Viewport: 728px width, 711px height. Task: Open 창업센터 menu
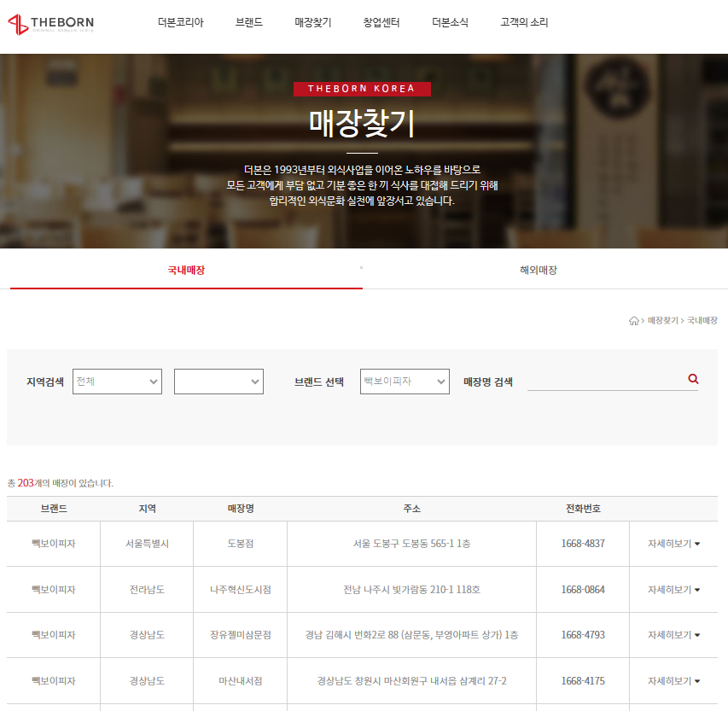(381, 22)
